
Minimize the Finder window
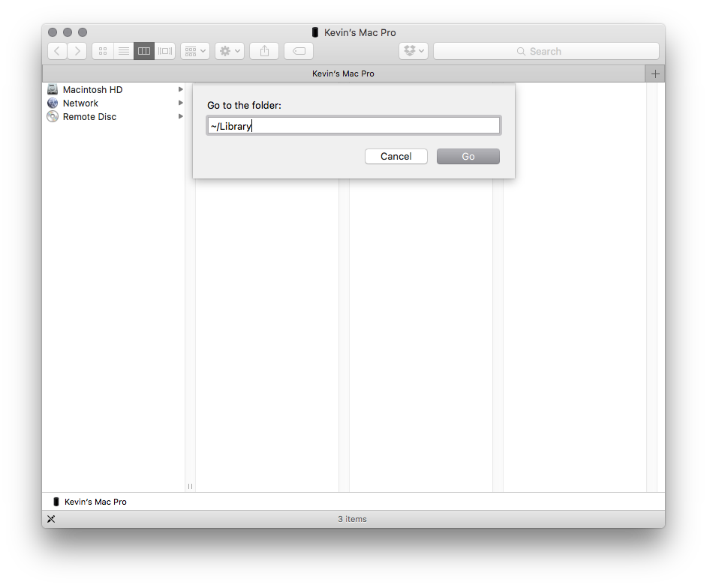[68, 32]
